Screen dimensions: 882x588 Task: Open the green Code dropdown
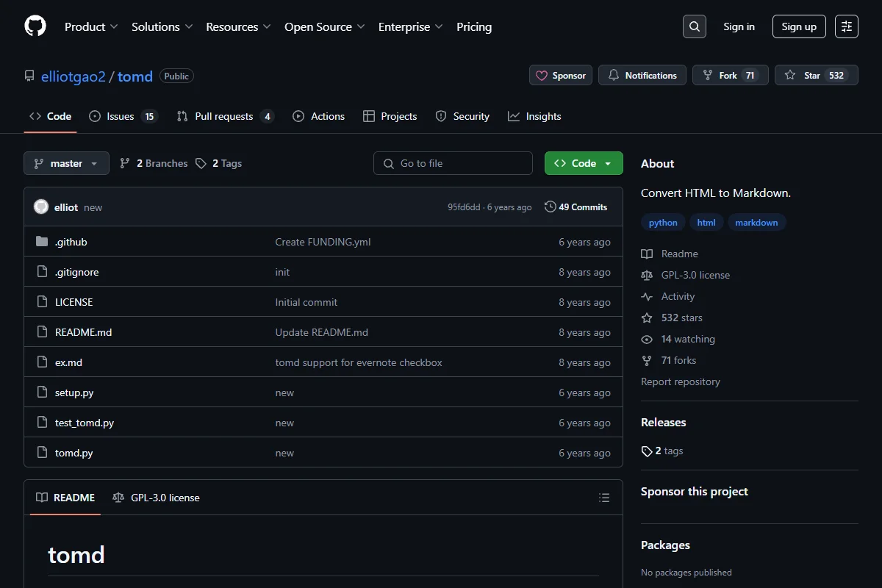pos(584,163)
